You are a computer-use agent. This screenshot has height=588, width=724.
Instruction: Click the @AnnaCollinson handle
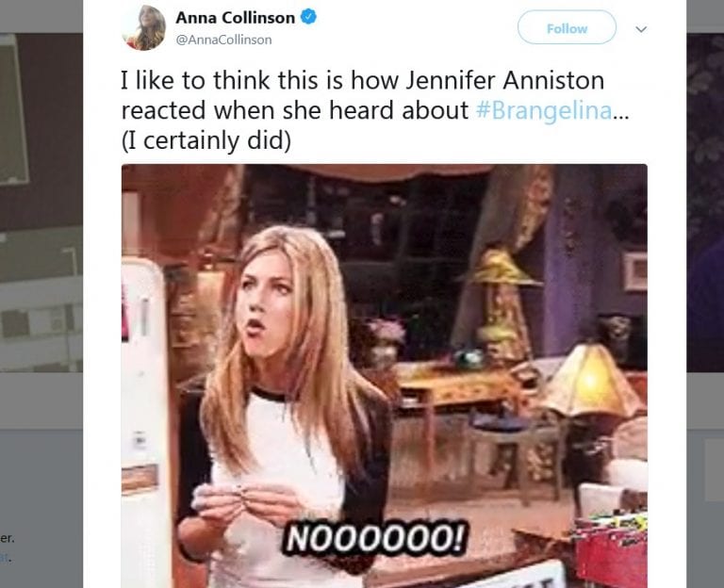pyautogui.click(x=223, y=41)
